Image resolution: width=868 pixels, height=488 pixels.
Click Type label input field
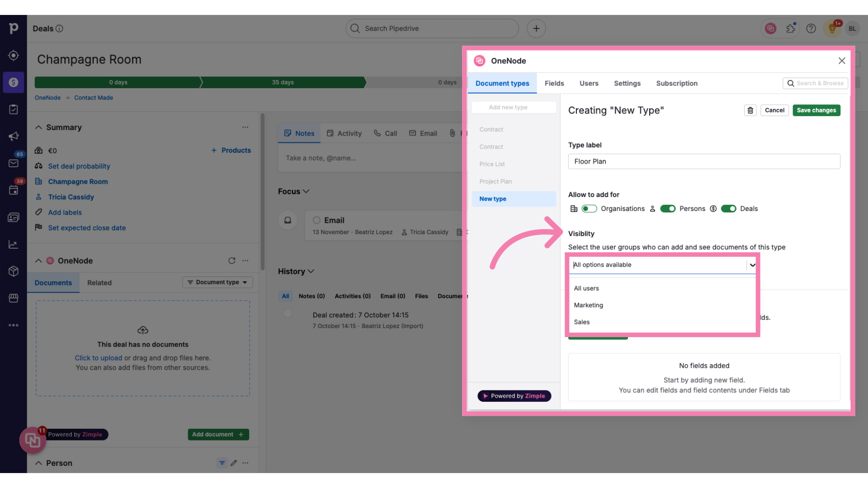coord(704,161)
